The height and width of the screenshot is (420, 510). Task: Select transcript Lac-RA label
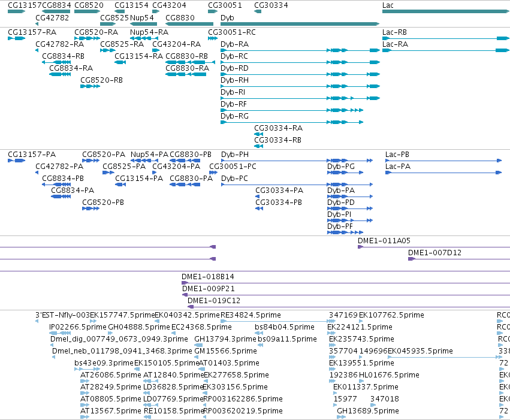coord(395,44)
